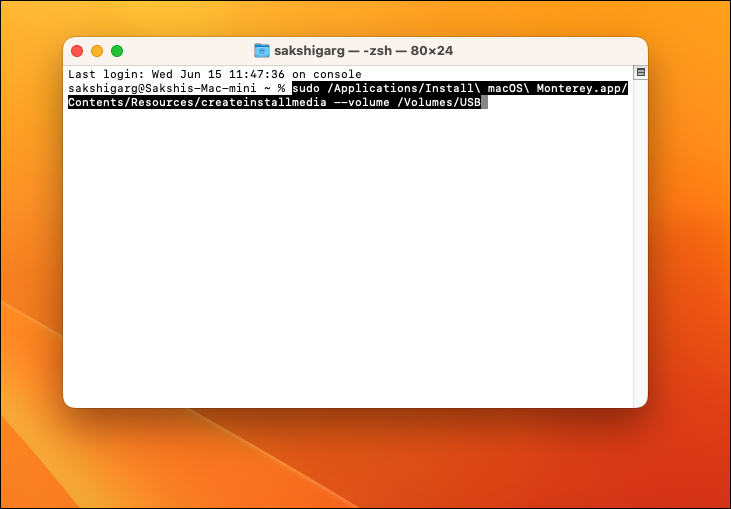Click 'Monterey.app/' in the command
Image resolution: width=731 pixels, height=509 pixels.
(582, 88)
